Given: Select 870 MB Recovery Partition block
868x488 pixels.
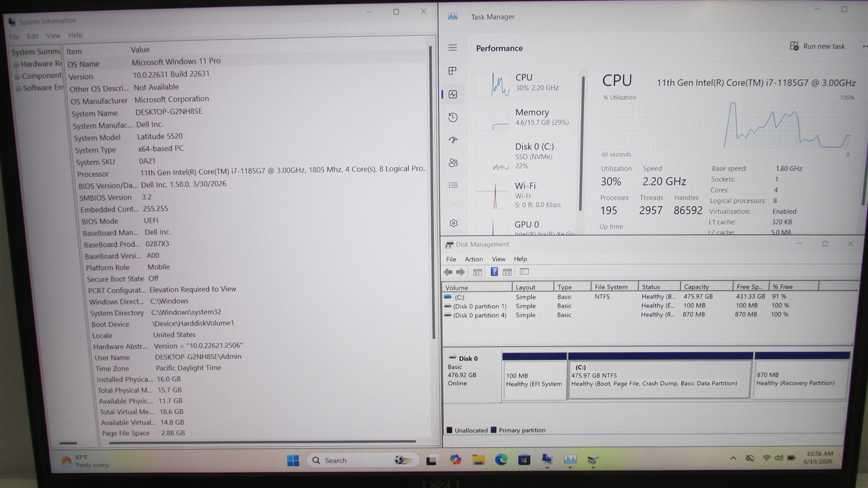Looking at the screenshot, I should (x=802, y=375).
